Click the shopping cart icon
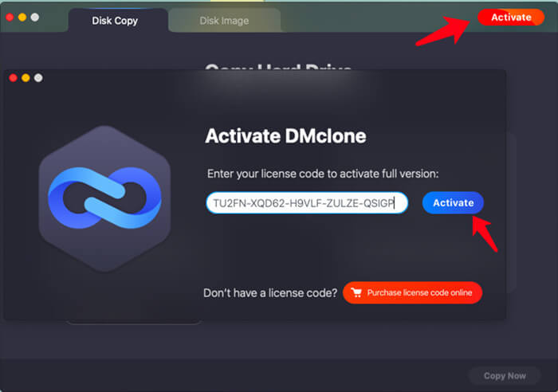This screenshot has height=392, width=558. 356,293
